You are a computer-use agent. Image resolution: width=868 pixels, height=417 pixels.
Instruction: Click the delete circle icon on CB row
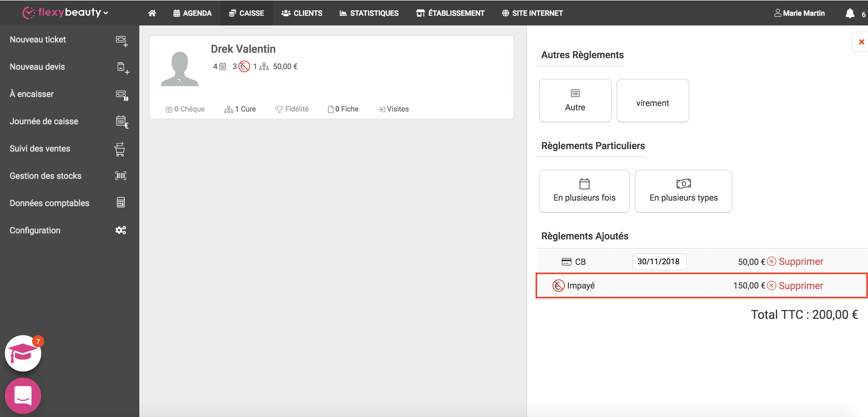pyautogui.click(x=772, y=261)
